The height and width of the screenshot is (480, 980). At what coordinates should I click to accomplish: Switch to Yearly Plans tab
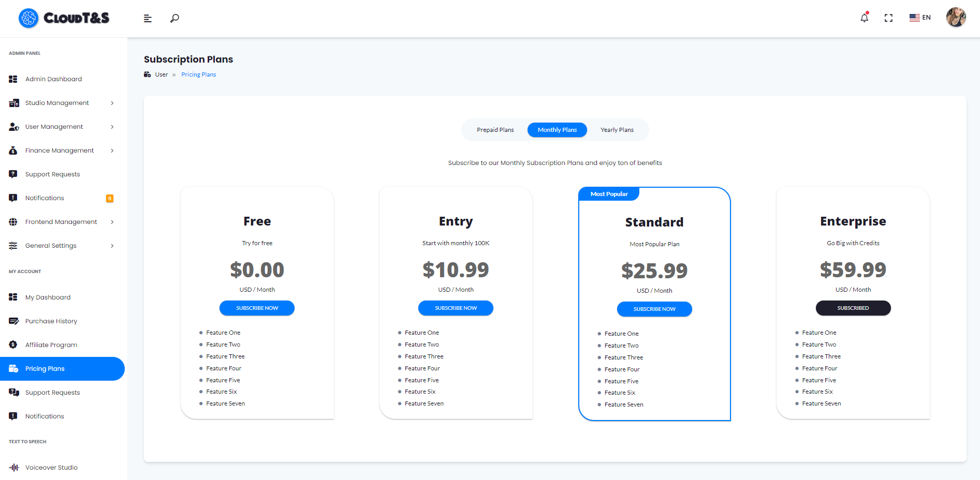617,130
